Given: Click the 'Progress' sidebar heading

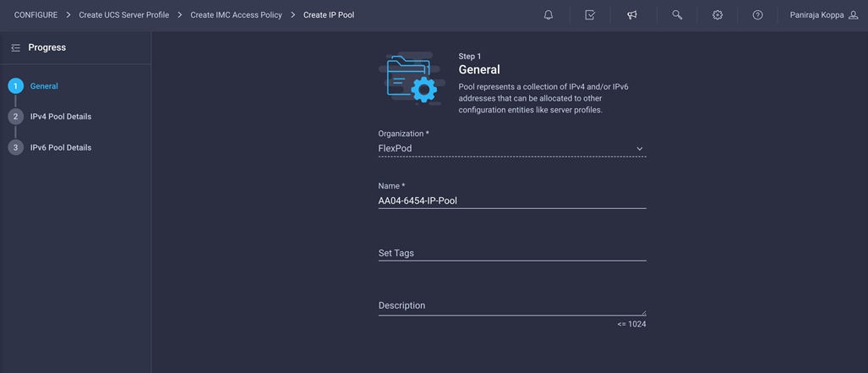Looking at the screenshot, I should (47, 47).
